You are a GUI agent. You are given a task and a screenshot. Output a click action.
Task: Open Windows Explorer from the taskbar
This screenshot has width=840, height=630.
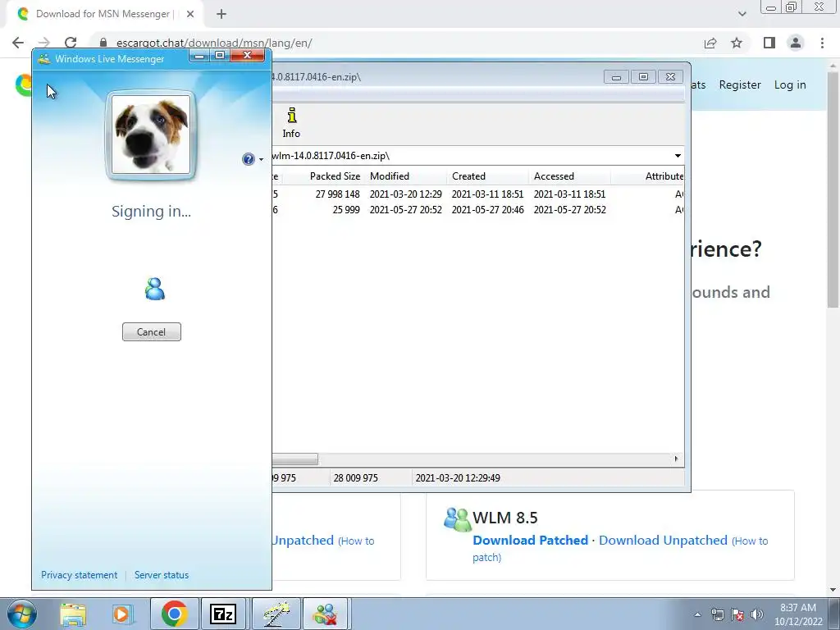[73, 614]
